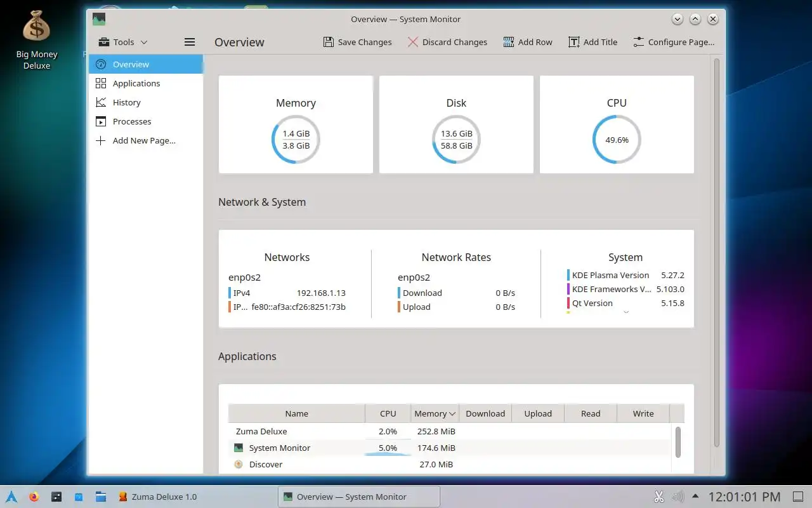Sort table by Upload column
The width and height of the screenshot is (812, 508).
click(x=538, y=413)
